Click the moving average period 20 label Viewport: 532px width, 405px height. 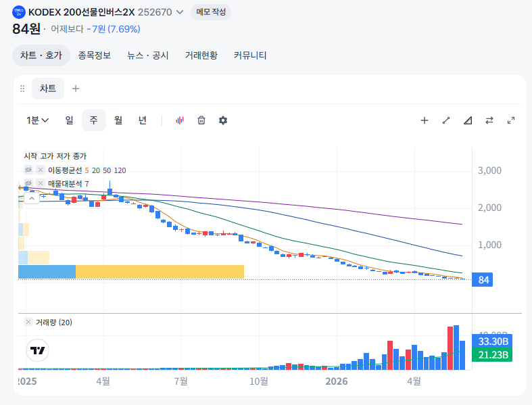coord(96,170)
